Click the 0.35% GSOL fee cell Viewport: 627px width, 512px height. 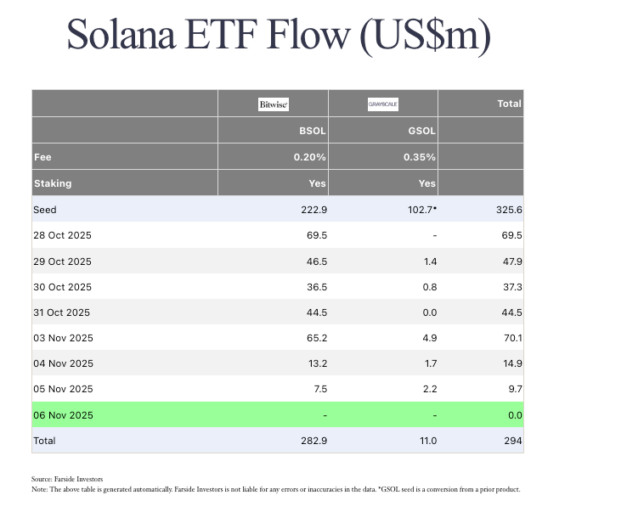click(420, 157)
